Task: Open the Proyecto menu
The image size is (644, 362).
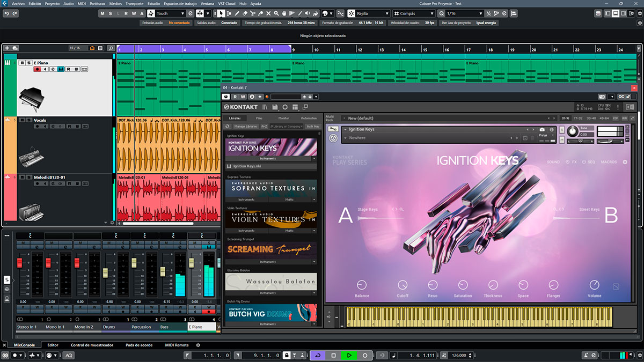Action: 52,3
